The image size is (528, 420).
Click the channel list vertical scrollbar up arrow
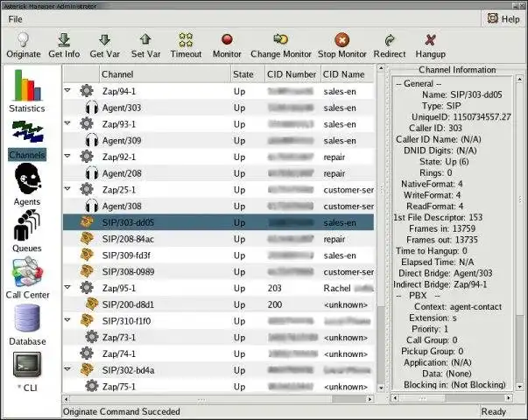381,68
